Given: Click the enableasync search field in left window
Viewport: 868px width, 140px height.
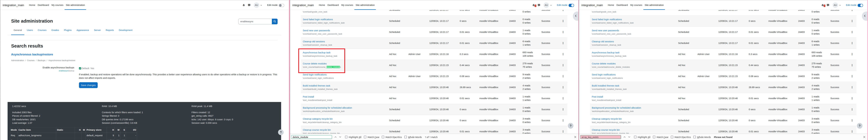Looking at the screenshot, I should [255, 21].
